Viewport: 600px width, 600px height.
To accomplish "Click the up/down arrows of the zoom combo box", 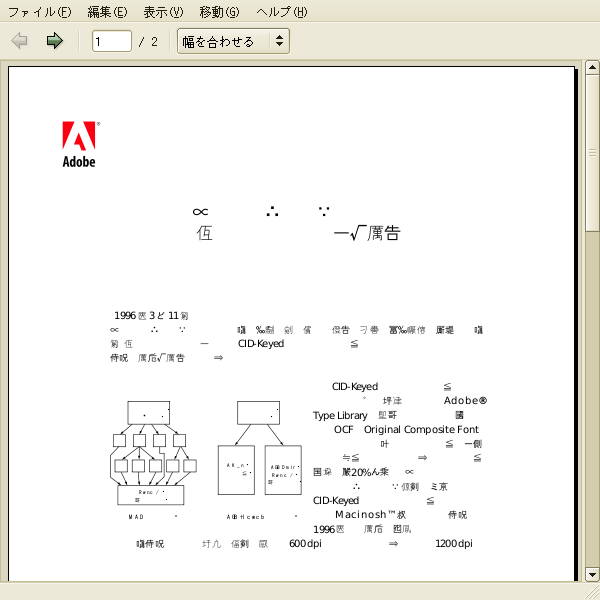I will (279, 41).
